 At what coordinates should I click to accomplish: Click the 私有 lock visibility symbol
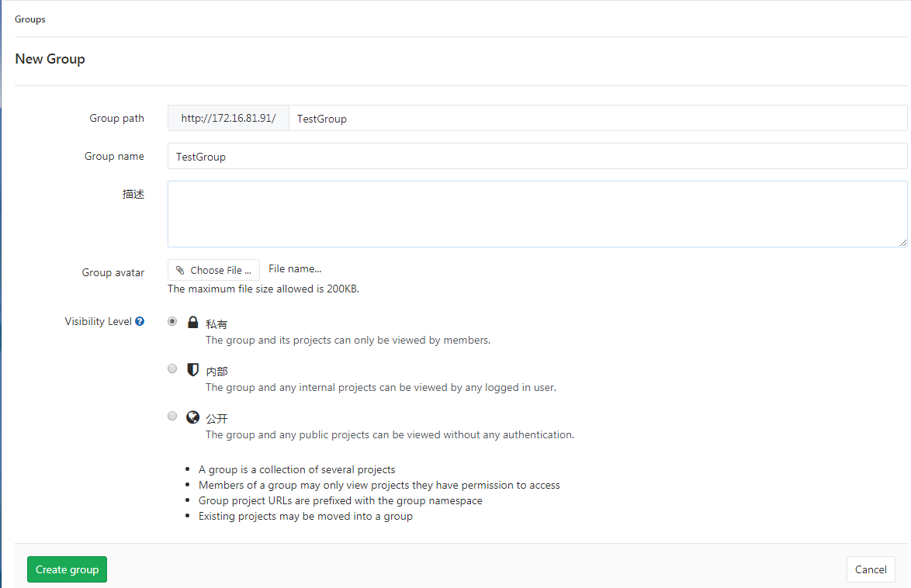(x=192, y=322)
